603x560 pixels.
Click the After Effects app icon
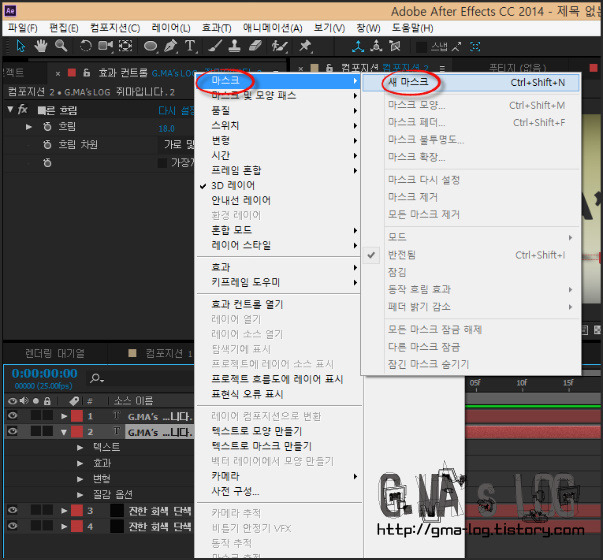point(10,11)
